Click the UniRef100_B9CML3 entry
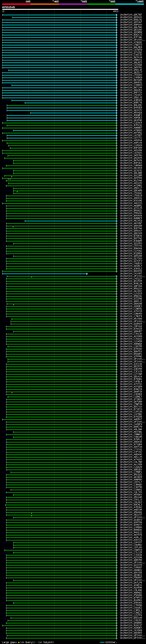 [x=131, y=505]
